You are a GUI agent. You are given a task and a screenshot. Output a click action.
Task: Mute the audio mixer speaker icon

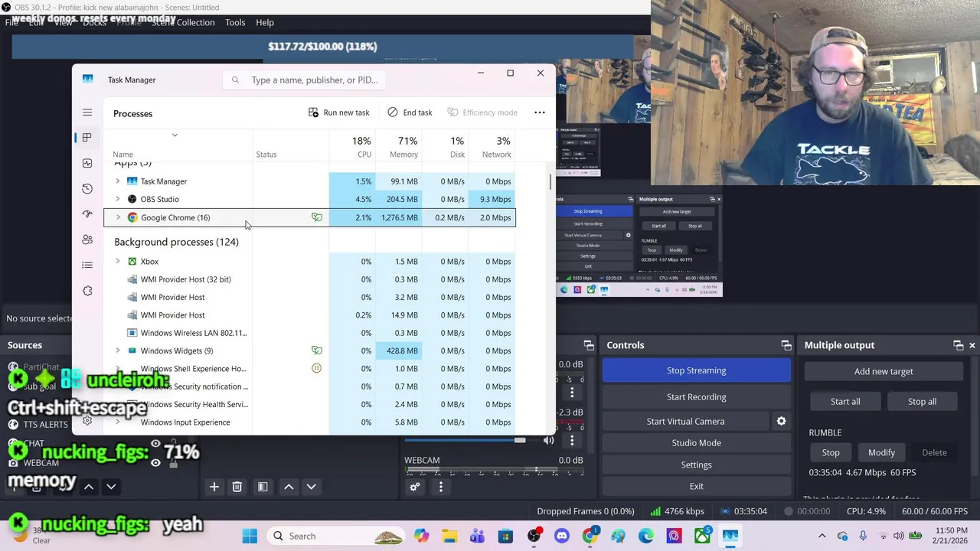click(x=548, y=440)
